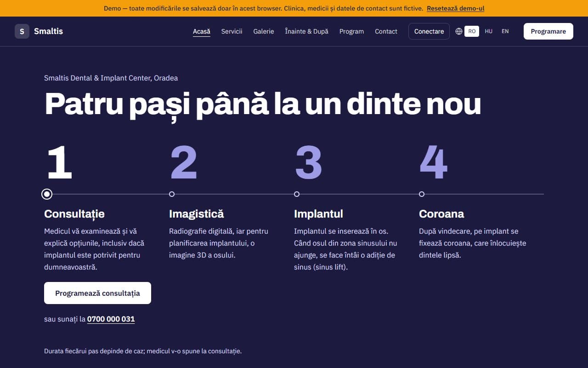588x368 pixels.
Task: Click the large number 3
Action: 308,162
